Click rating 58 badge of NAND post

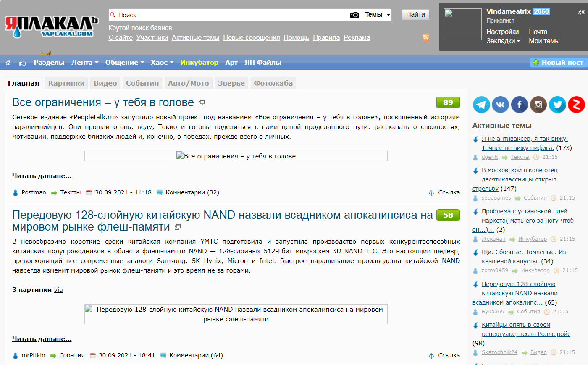pos(448,215)
